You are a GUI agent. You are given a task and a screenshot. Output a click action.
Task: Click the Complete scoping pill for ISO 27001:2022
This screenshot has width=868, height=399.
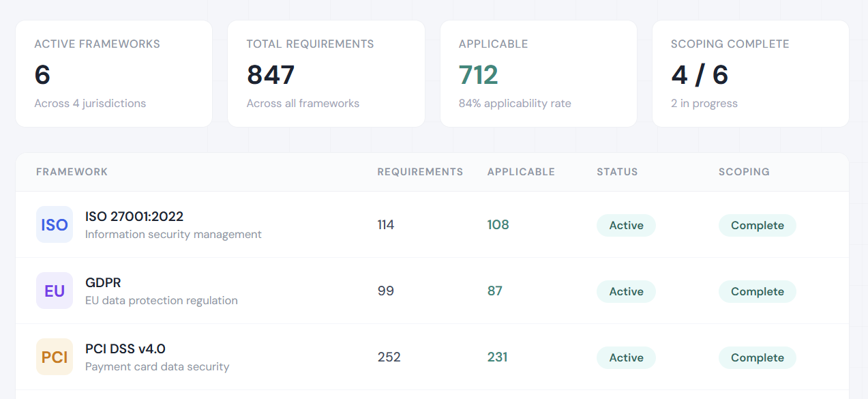758,225
